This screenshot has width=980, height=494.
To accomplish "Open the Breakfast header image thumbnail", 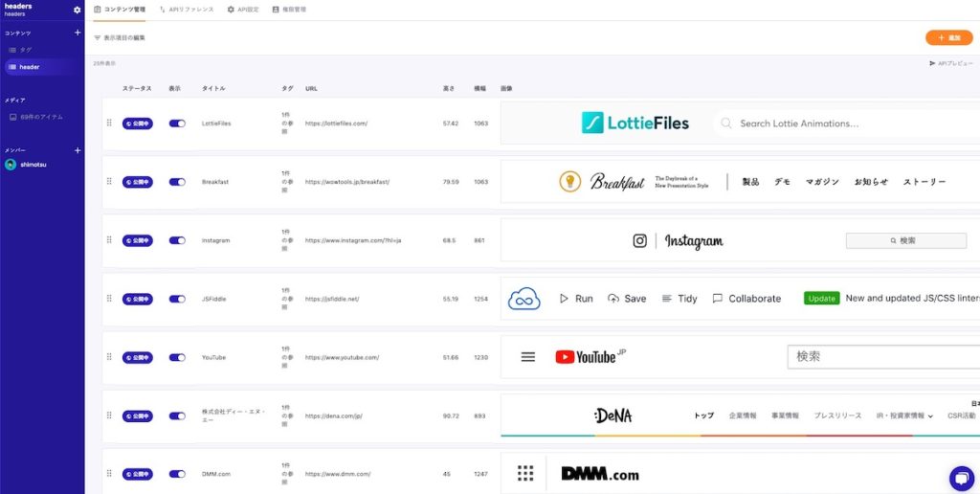I will pos(740,182).
